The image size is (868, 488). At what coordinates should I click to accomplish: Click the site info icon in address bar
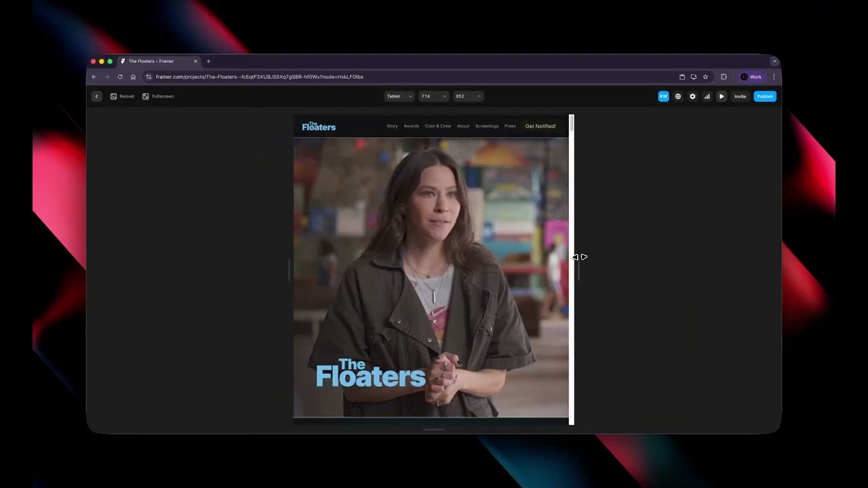149,77
